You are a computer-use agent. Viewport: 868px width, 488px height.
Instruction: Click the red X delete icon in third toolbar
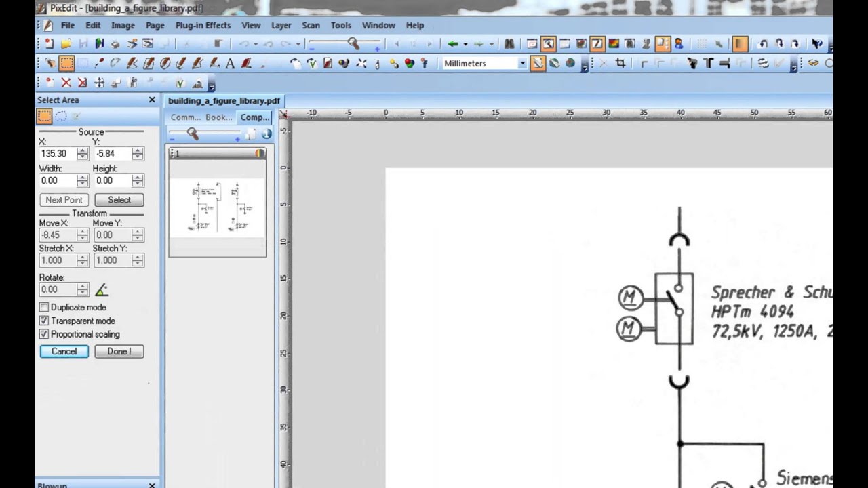tap(66, 83)
